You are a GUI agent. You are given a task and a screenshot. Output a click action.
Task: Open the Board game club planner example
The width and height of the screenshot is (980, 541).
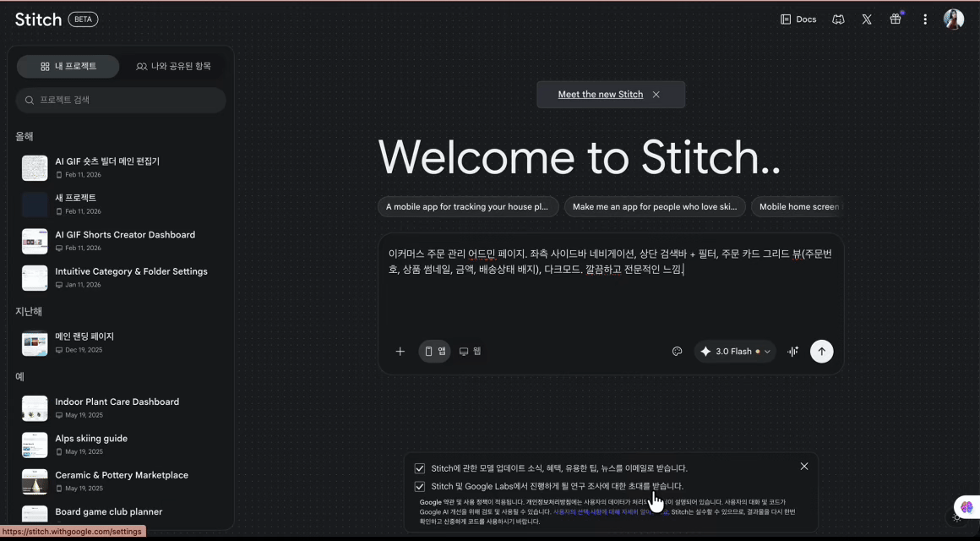click(120, 514)
